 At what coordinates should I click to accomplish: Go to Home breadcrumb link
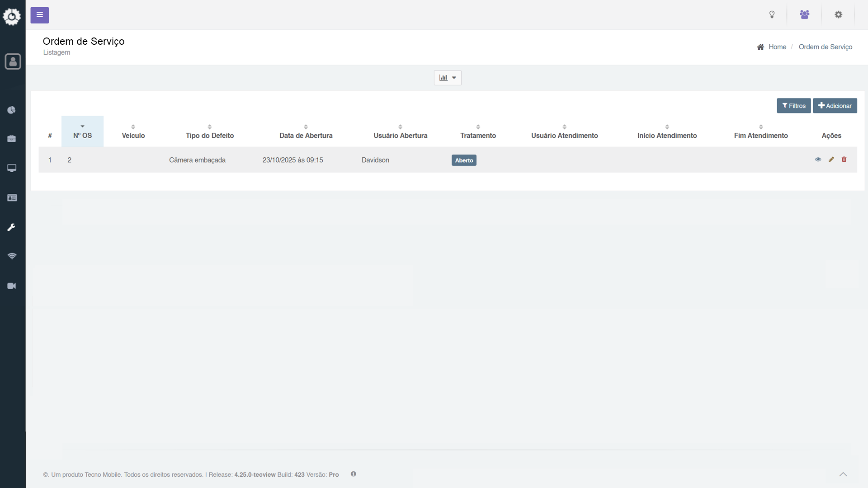tap(777, 47)
